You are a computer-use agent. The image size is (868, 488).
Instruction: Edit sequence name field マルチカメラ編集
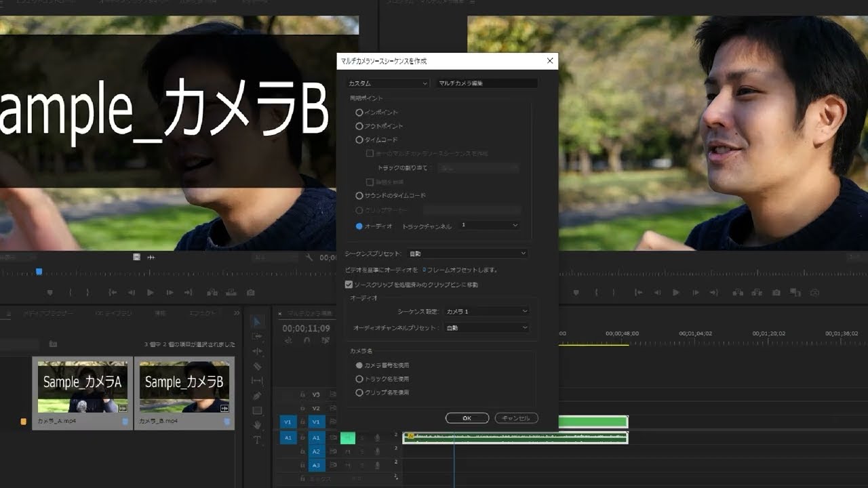(487, 83)
